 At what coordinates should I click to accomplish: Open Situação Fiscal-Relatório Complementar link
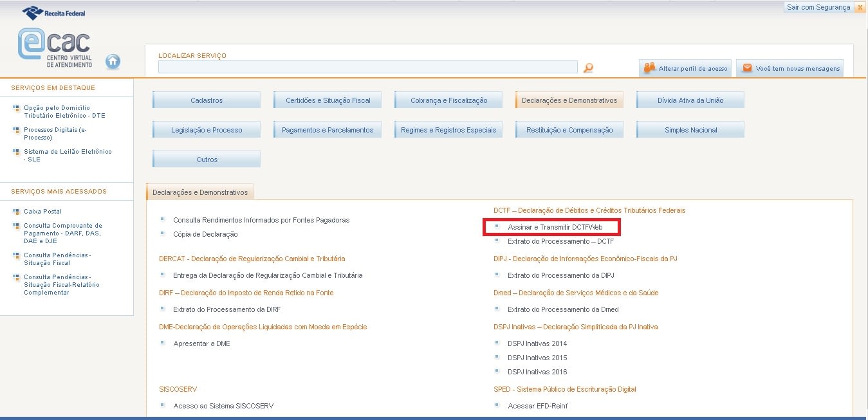[62, 285]
